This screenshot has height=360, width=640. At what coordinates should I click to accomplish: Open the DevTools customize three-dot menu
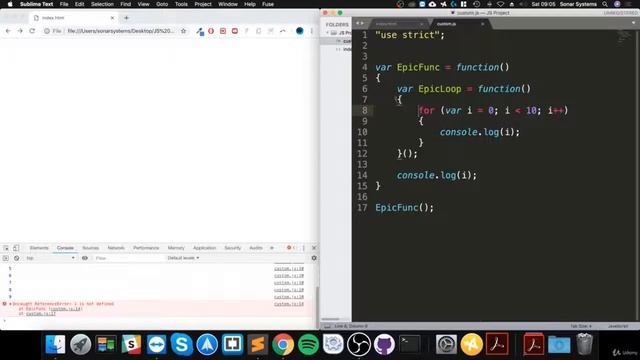(303, 248)
